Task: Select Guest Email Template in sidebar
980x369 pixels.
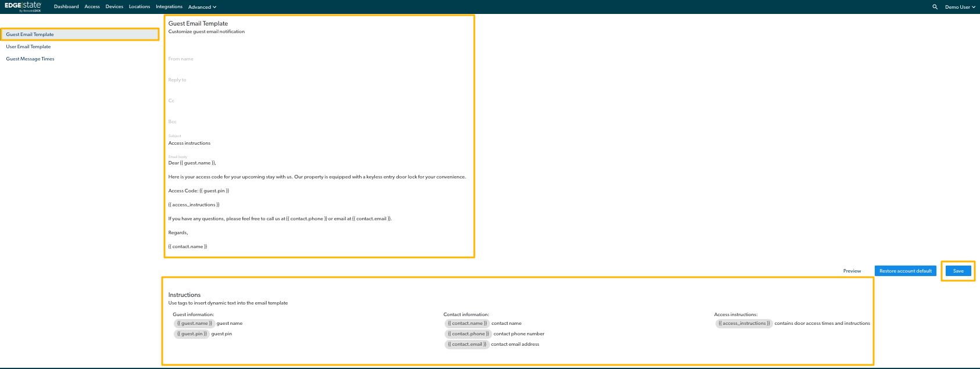Action: (30, 34)
